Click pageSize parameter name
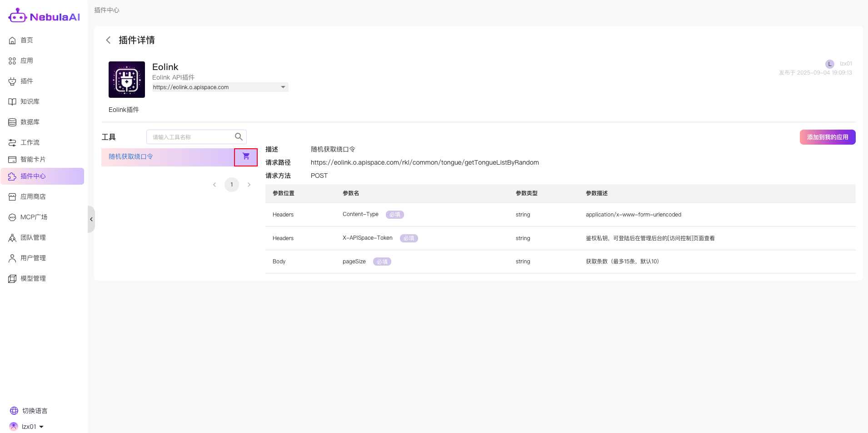Screen dimensions: 868x433 354,262
